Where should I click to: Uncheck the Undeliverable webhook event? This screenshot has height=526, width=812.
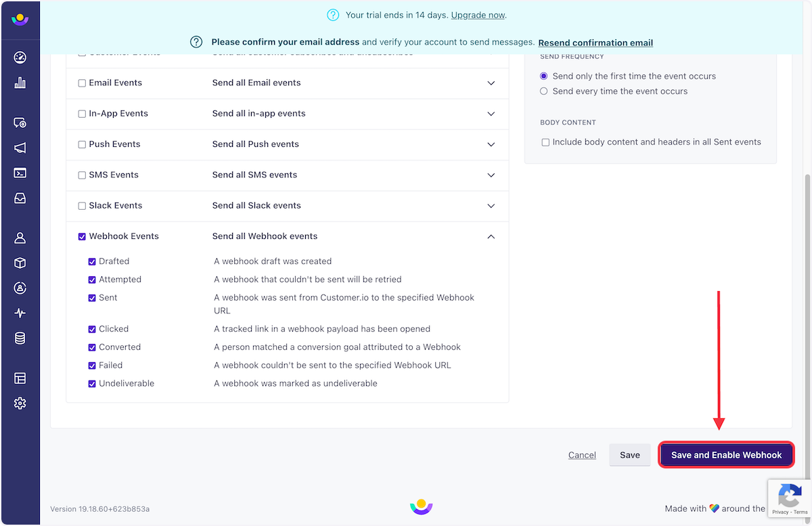(92, 384)
